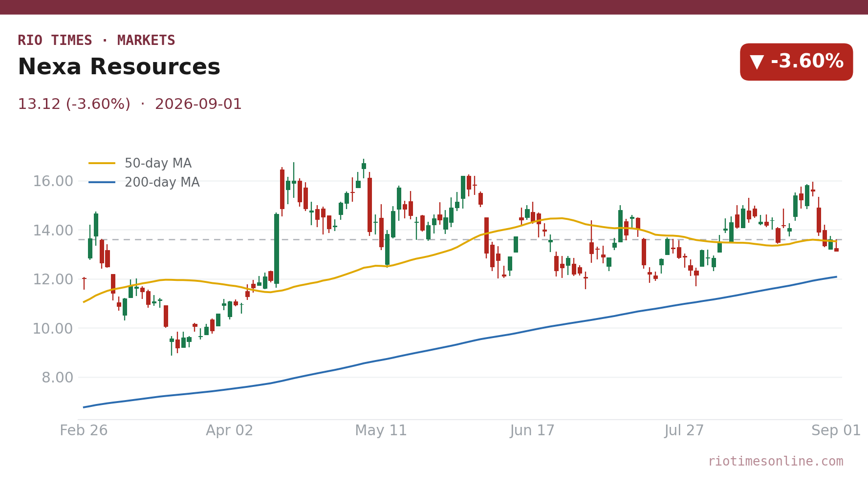Click the 8.00 y-axis label
This screenshot has width=868, height=488.
[x=57, y=378]
